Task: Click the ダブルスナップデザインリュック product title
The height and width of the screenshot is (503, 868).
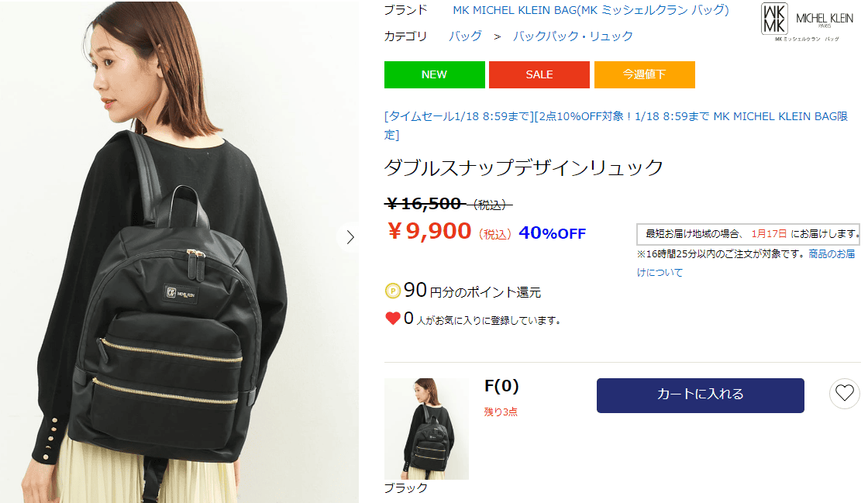Action: pyautogui.click(x=524, y=167)
